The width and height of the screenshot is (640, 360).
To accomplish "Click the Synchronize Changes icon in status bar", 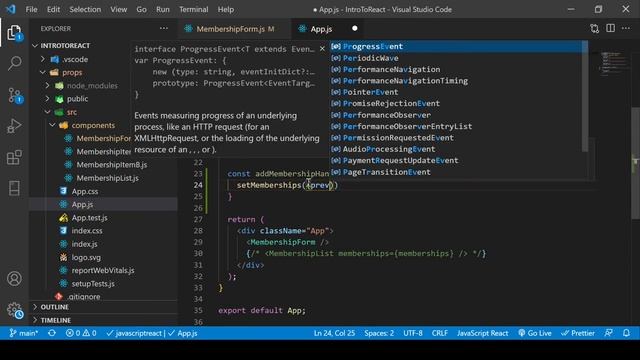I will (52, 333).
